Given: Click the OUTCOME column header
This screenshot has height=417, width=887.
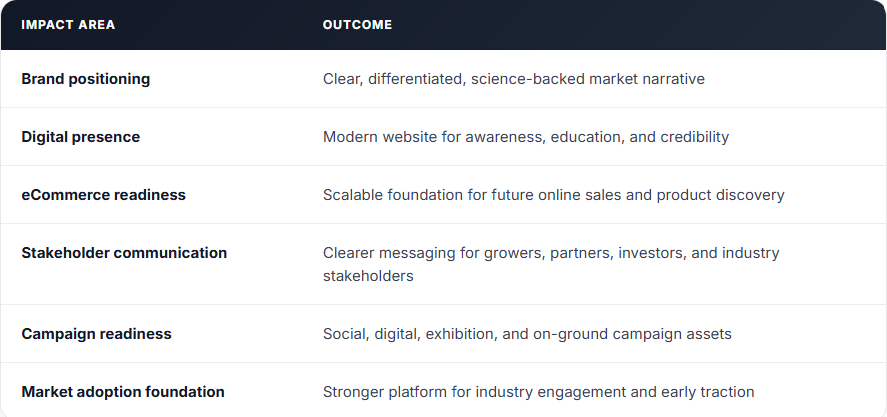Looking at the screenshot, I should (x=357, y=25).
